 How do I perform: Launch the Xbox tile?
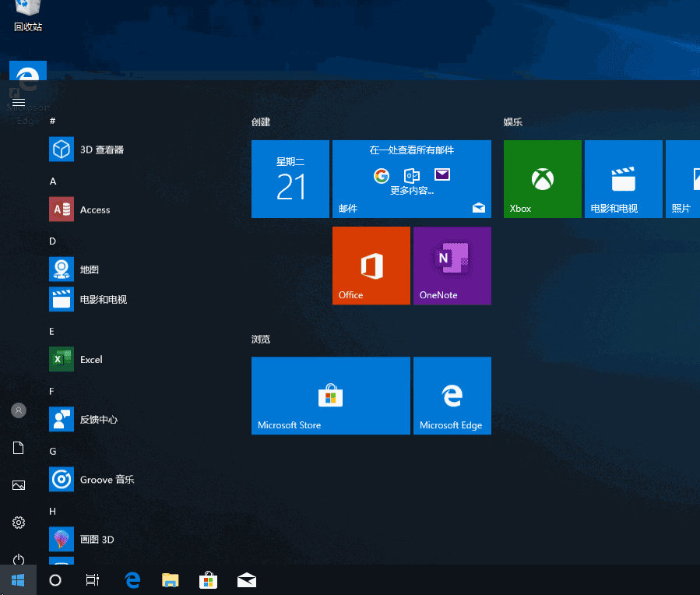point(542,178)
